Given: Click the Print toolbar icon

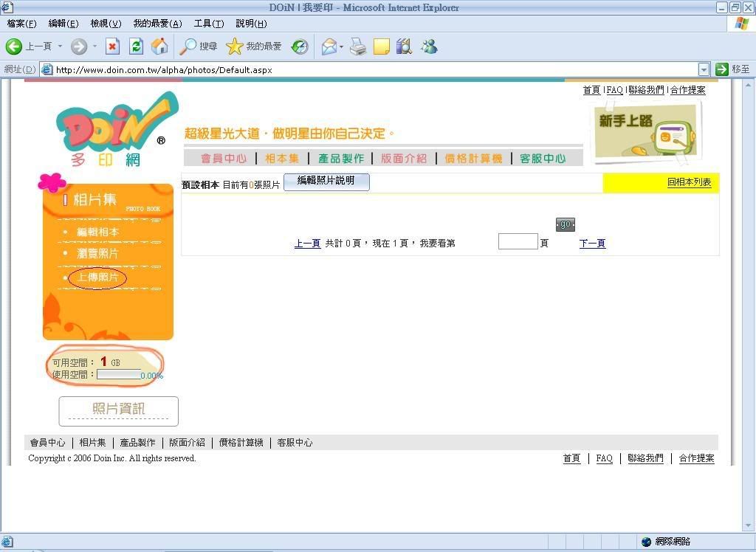Looking at the screenshot, I should coord(358,46).
